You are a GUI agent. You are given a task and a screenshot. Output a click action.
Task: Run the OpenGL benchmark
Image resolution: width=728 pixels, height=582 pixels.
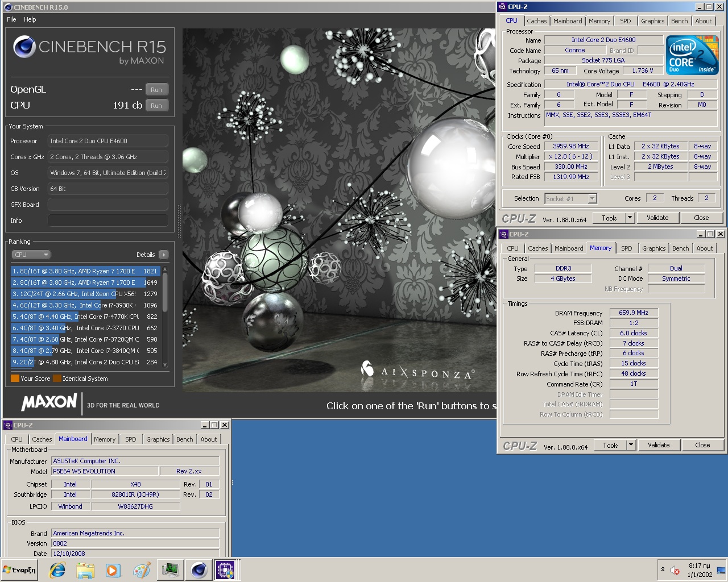156,90
